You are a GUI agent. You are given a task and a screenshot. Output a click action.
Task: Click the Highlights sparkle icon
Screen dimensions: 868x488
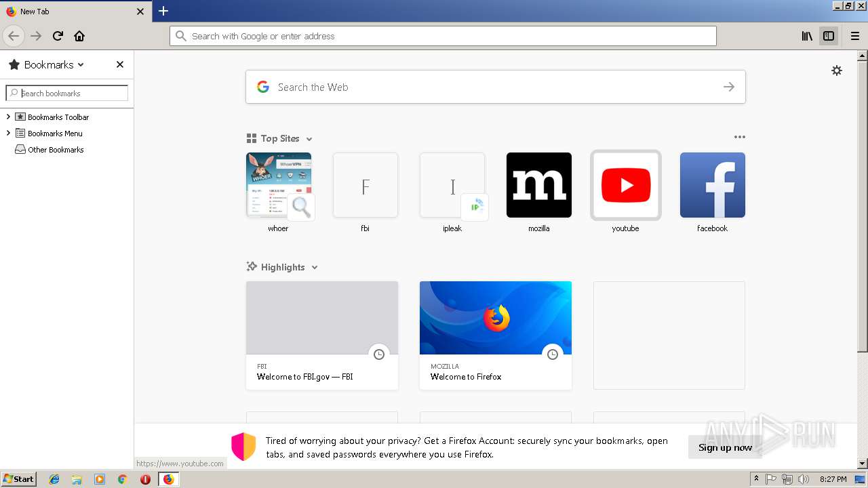click(252, 267)
